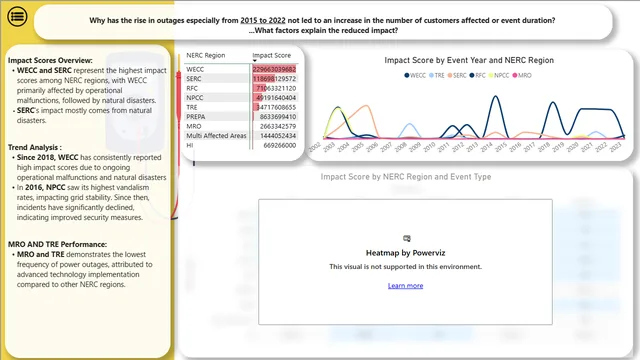This screenshot has width=640, height=360.
Task: Select the Multi Affected Areas row
Action: pos(241,136)
